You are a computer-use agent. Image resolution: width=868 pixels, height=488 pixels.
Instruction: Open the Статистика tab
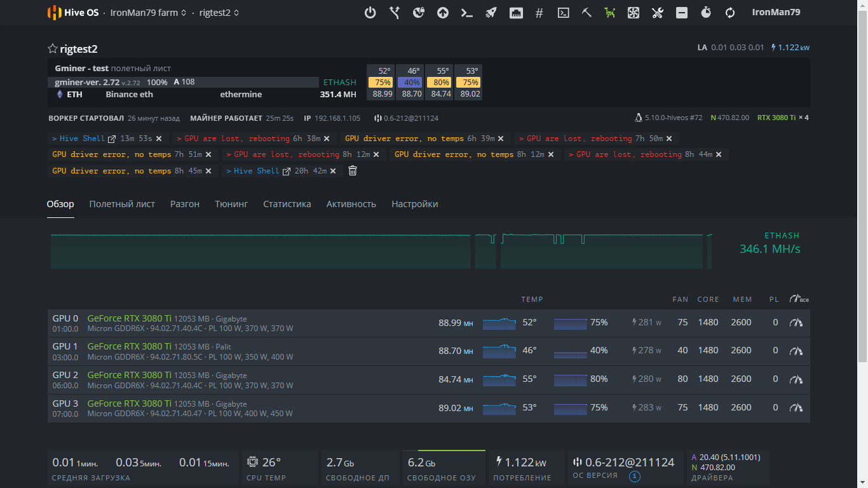pos(287,204)
